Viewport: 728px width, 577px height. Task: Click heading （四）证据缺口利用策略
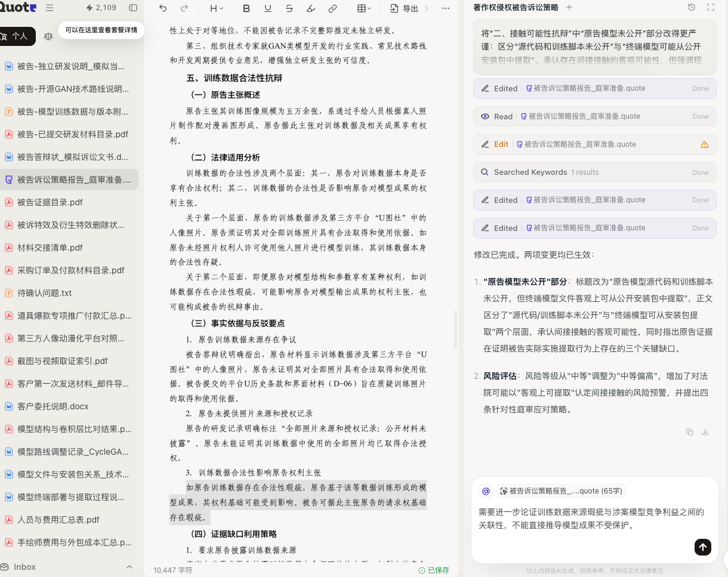pyautogui.click(x=233, y=534)
